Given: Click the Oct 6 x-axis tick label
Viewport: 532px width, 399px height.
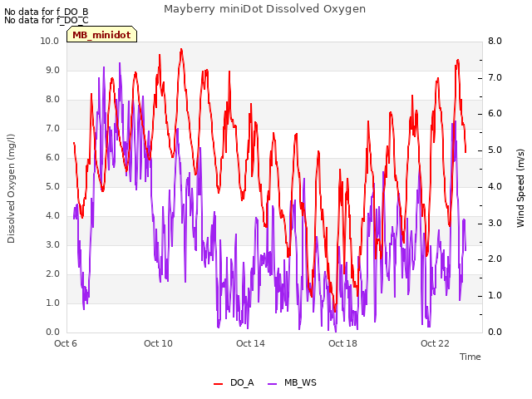Looking at the screenshot, I should [66, 343].
